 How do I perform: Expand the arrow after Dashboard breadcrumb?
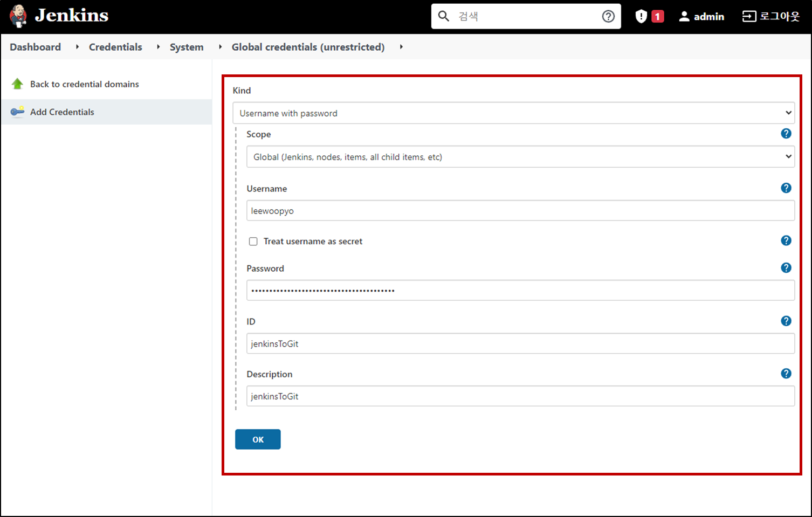click(77, 47)
